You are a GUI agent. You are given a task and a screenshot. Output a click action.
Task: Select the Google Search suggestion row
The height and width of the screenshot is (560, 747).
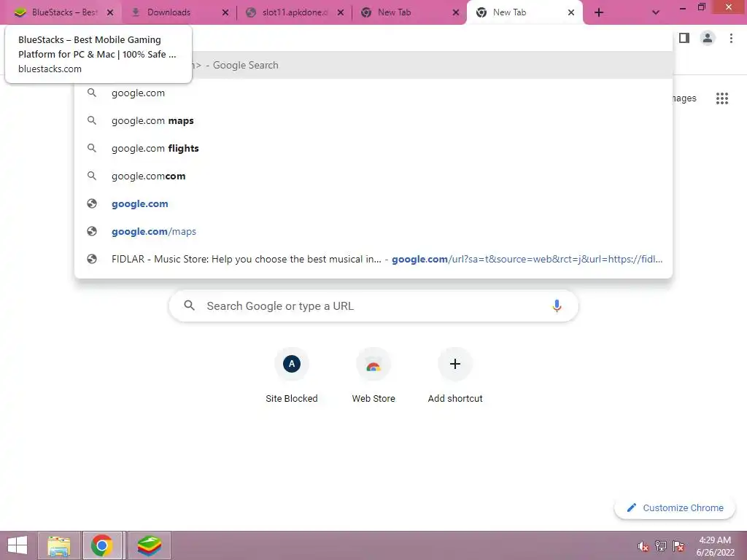373,65
